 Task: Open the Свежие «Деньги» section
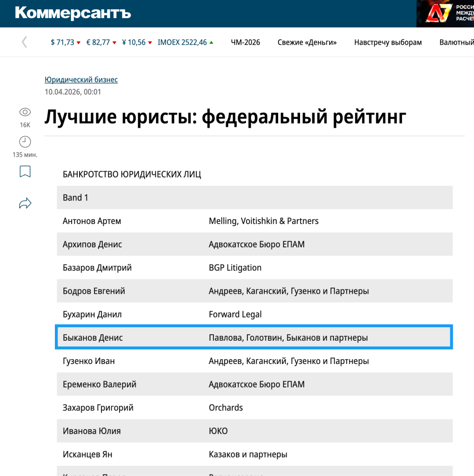pos(307,42)
